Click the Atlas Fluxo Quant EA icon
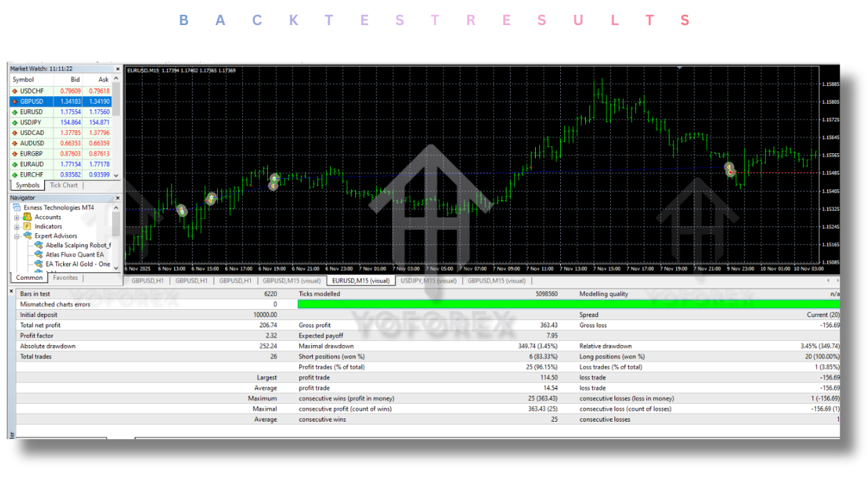The width and height of the screenshot is (868, 488). (x=39, y=255)
